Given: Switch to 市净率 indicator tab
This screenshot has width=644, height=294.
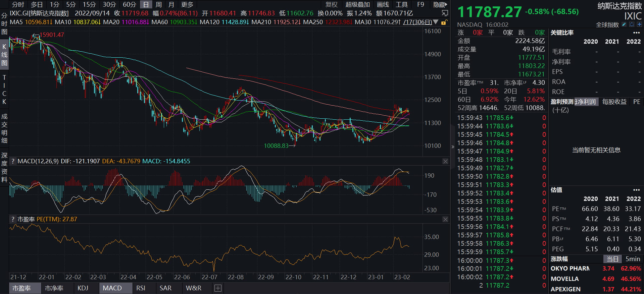Looking at the screenshot, I should [x=54, y=288].
